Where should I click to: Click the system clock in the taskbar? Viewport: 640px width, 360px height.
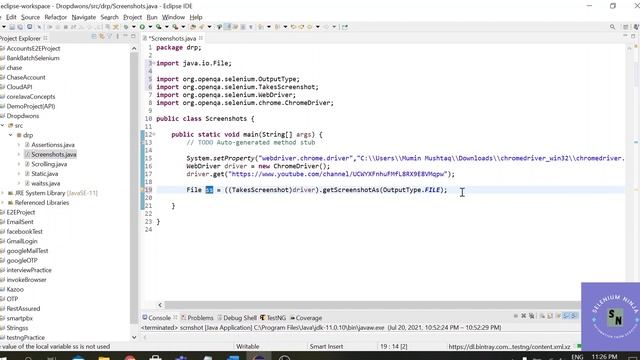pyautogui.click(x=604, y=357)
